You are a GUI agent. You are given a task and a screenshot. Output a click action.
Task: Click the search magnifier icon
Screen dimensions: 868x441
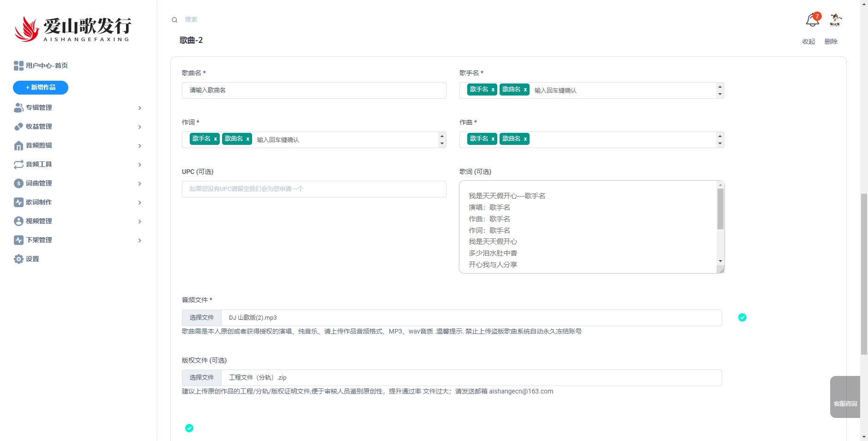coord(175,20)
